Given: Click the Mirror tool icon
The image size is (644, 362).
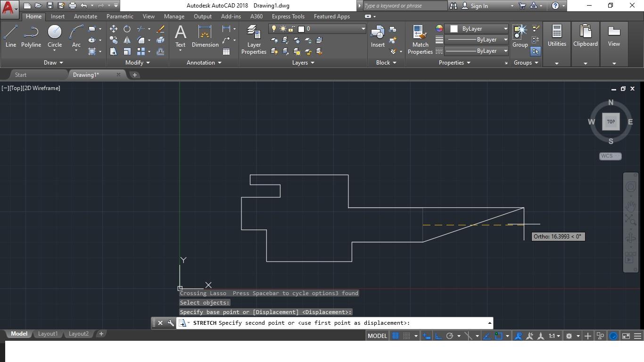Looking at the screenshot, I should 127,40.
